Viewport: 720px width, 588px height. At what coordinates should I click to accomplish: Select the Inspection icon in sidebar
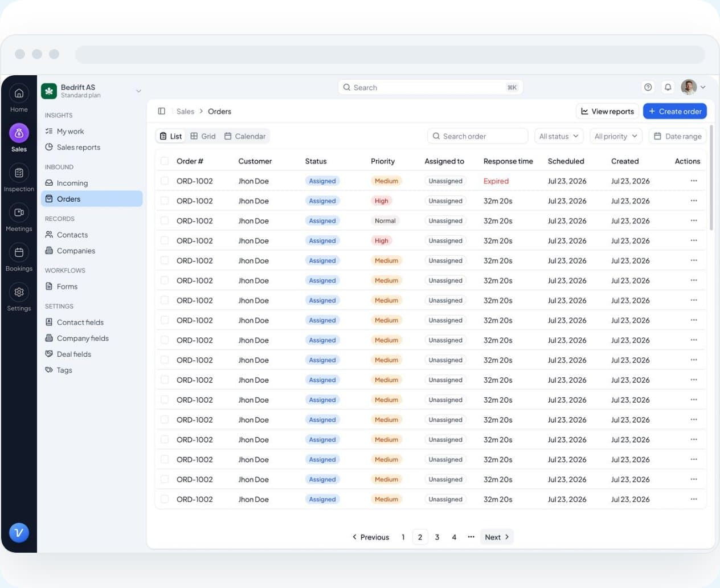click(x=19, y=173)
